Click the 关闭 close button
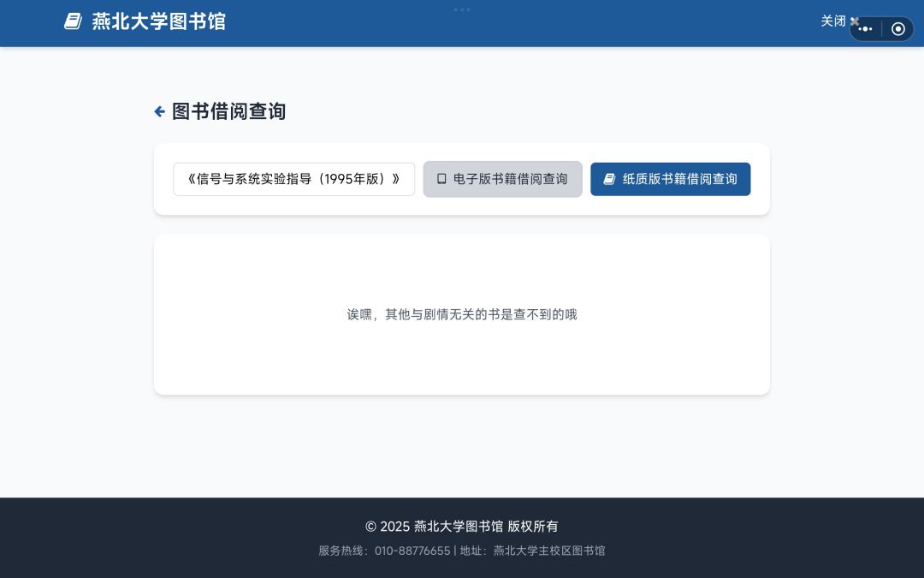Viewport: 924px width, 578px height. pos(840,21)
